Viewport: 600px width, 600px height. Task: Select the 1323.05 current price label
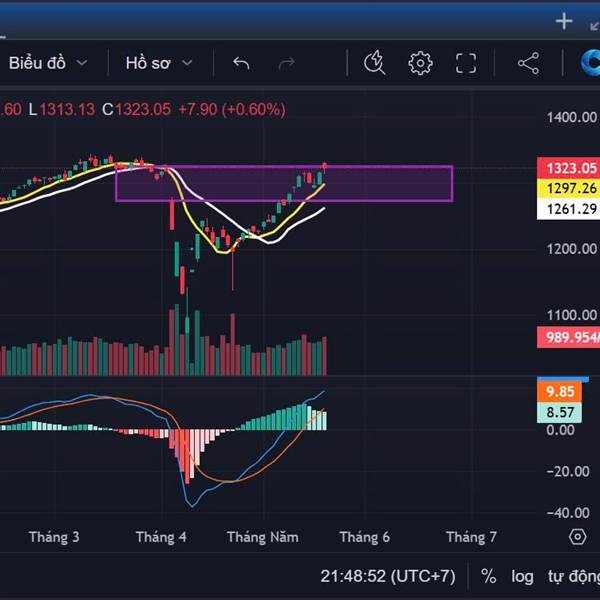tap(569, 168)
